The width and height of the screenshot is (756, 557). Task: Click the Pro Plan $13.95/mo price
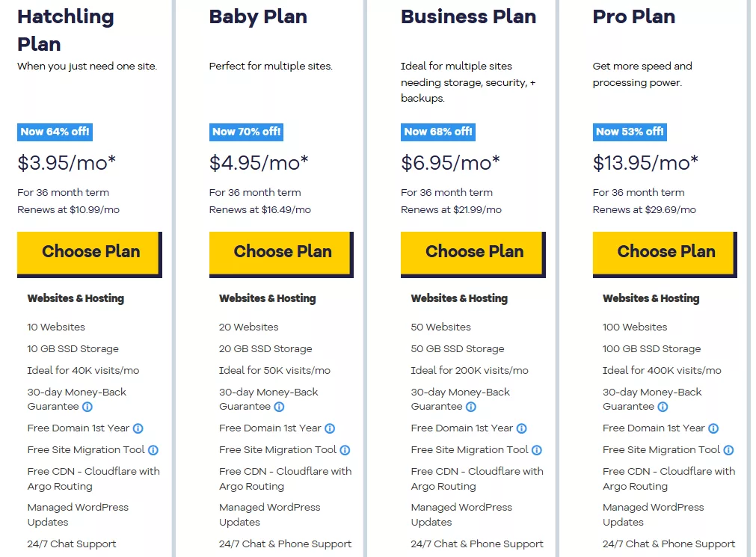[645, 162]
